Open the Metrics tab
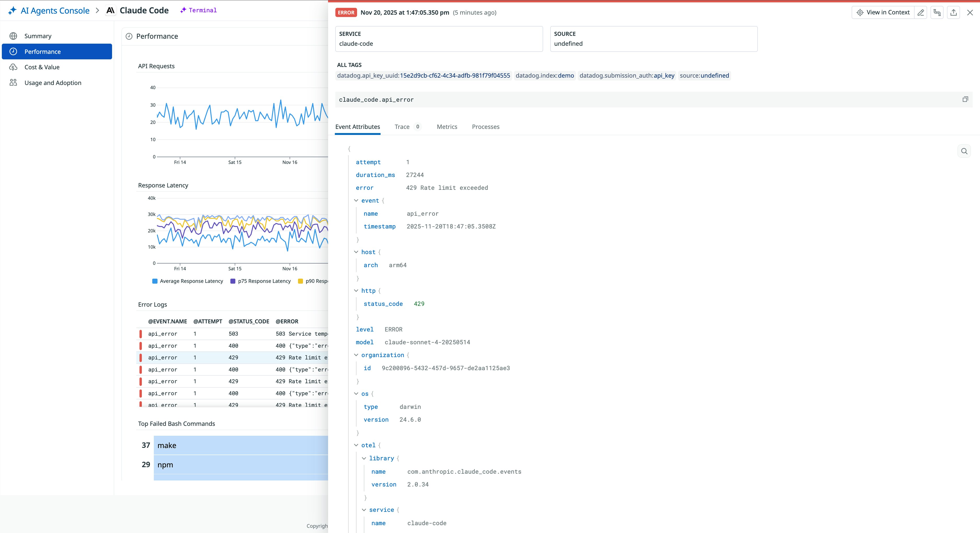This screenshot has height=533, width=980. [447, 127]
